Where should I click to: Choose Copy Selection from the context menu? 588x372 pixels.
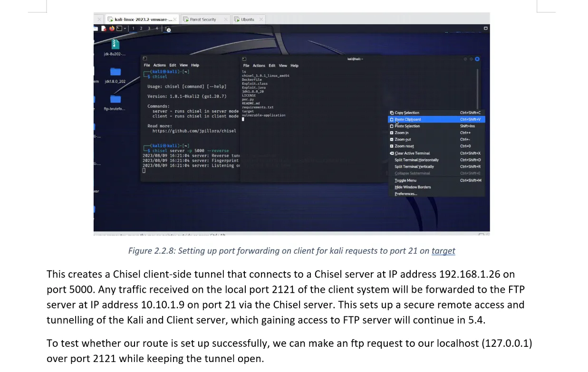(436, 113)
